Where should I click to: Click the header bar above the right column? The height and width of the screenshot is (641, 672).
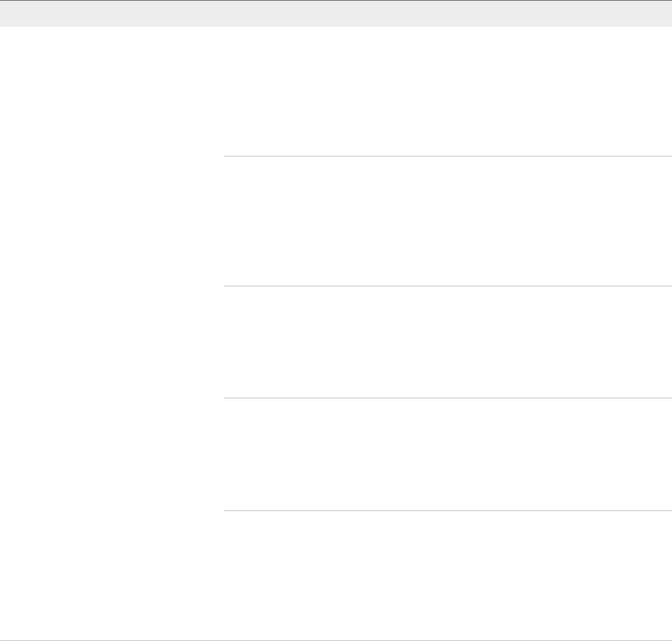(447, 14)
